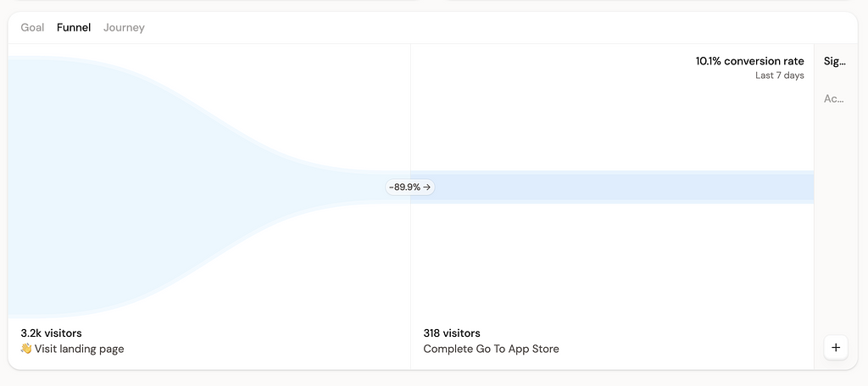Screen dimensions: 868x386
Task: Click the -89.9% drop-off percentage
Action: tap(404, 187)
